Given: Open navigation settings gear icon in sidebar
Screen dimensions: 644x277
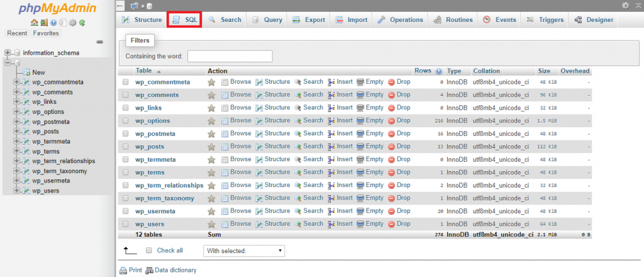Looking at the screenshot, I should pos(73,23).
